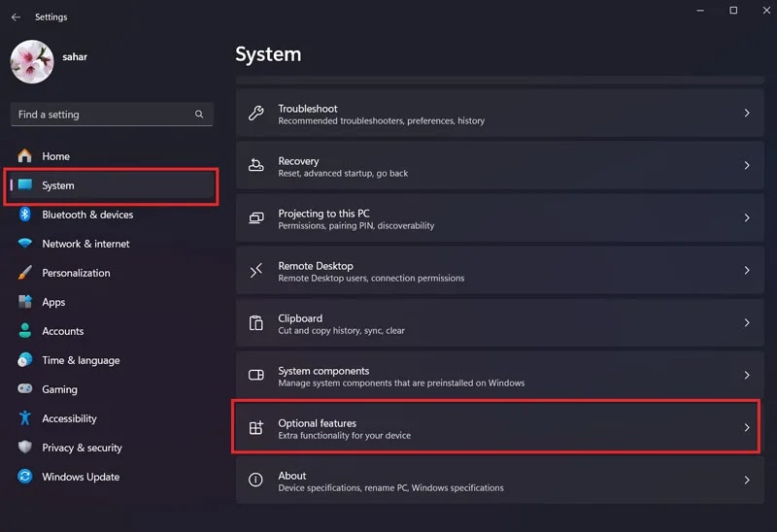Click the Find a setting search box
The image size is (777, 532).
coord(112,115)
